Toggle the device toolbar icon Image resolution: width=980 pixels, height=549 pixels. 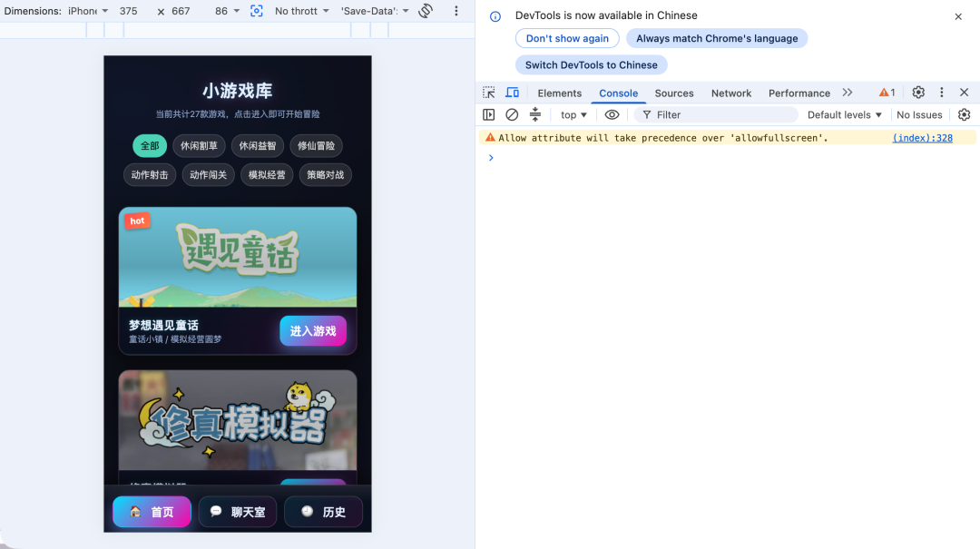click(x=512, y=93)
